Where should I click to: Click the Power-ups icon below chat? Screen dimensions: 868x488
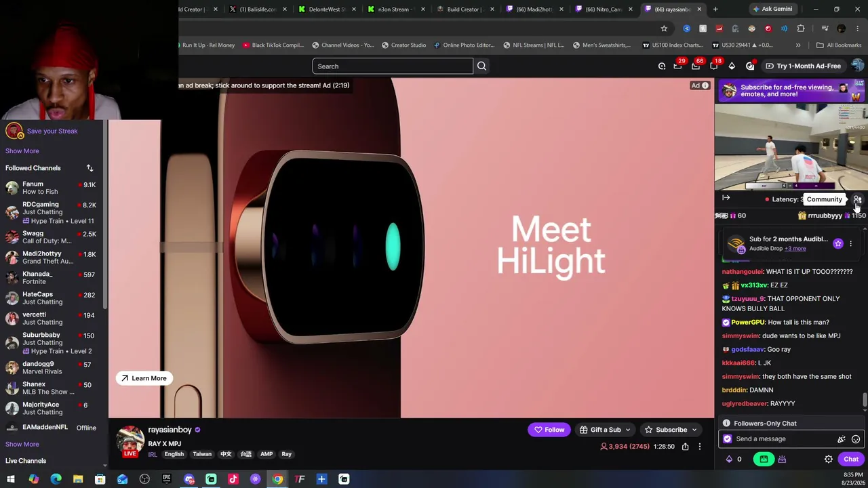pyautogui.click(x=782, y=460)
